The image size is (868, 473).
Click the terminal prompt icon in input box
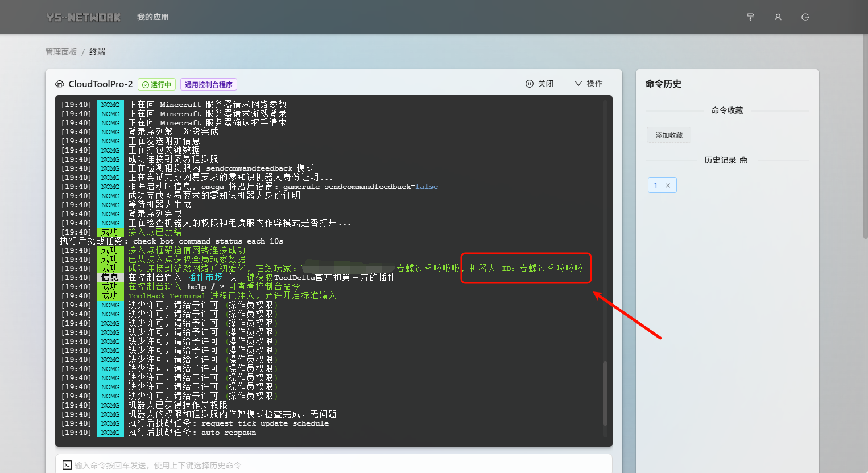[67, 465]
